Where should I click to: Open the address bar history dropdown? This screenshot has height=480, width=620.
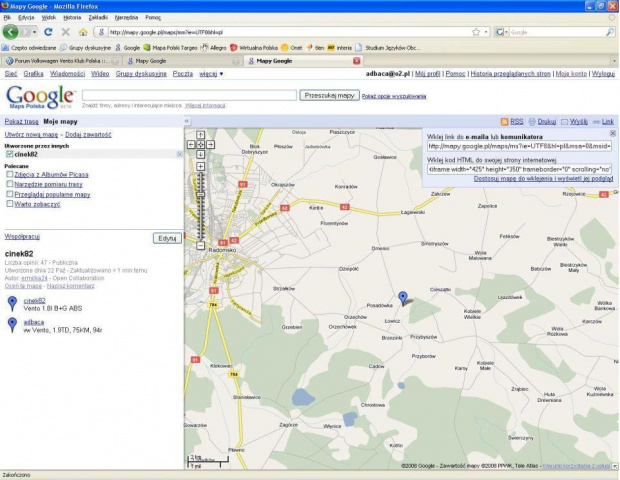pyautogui.click(x=486, y=32)
